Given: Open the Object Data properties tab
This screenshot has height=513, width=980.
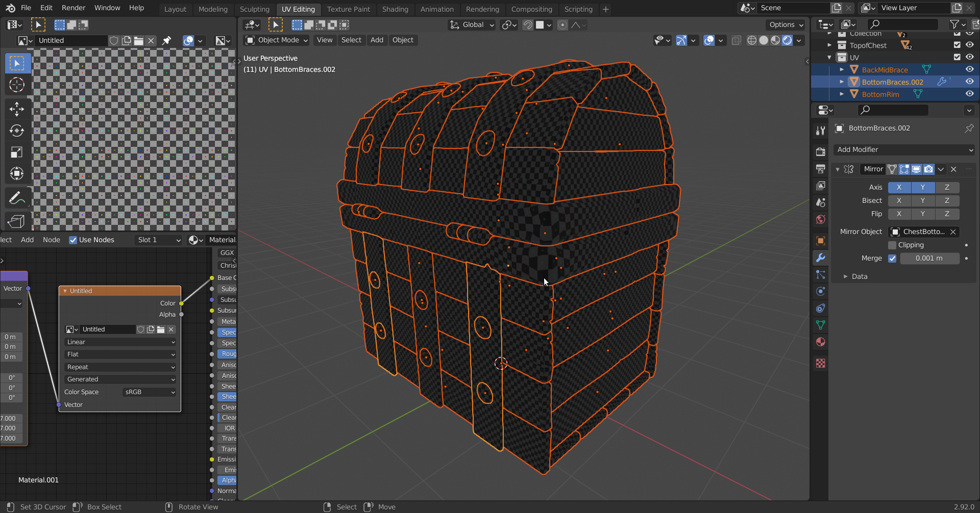Looking at the screenshot, I should [820, 325].
